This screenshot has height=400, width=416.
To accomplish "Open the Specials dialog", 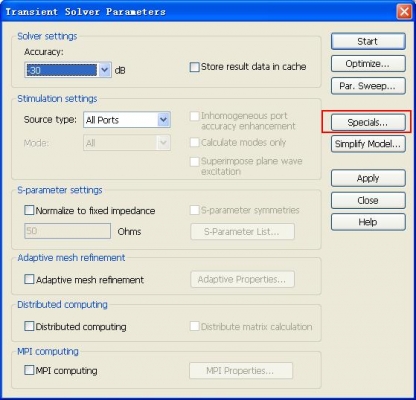I will (368, 122).
